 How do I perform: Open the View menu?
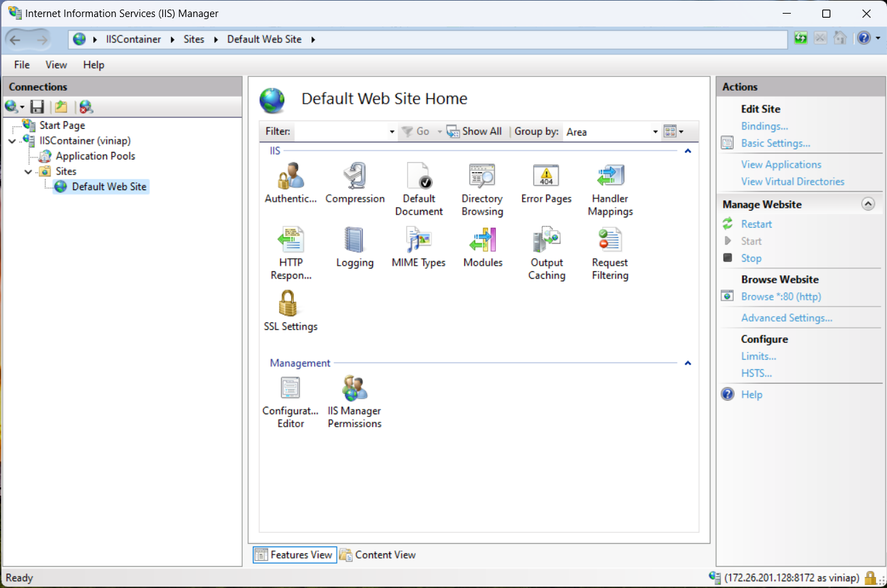tap(56, 65)
